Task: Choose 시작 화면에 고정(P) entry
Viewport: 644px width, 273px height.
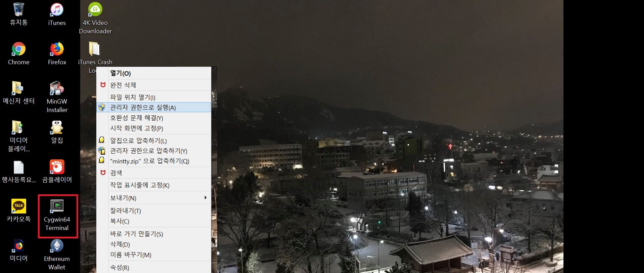Action: [x=154, y=128]
